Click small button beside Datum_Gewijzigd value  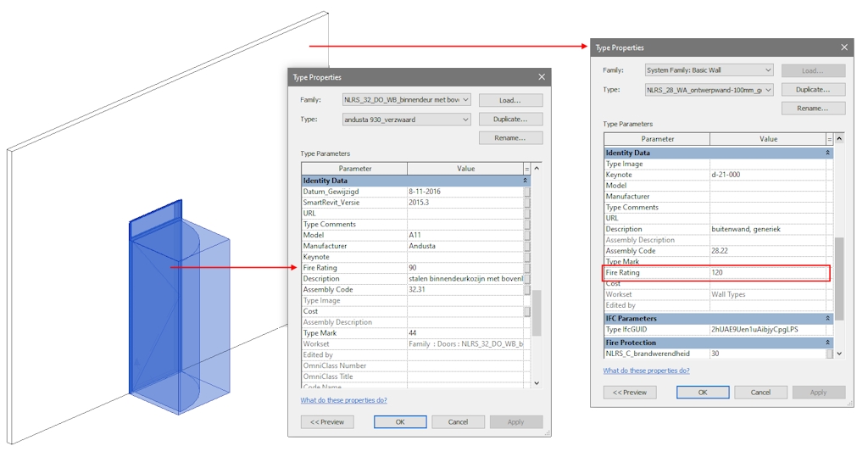527,192
